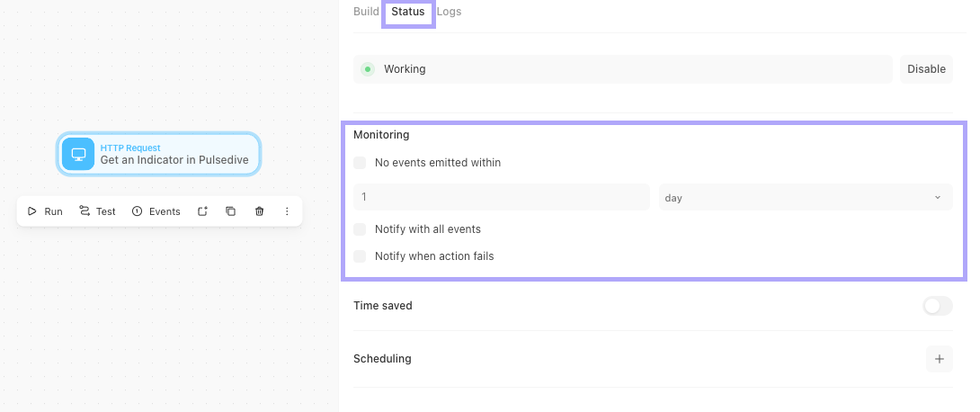The width and height of the screenshot is (980, 412).
Task: Click the plus icon next to Scheduling
Action: (939, 359)
